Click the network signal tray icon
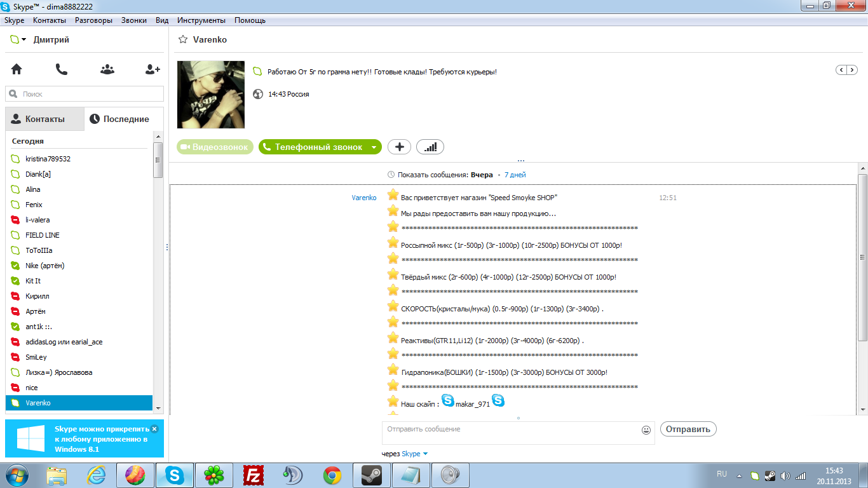Screen dimensions: 868x488 [x=801, y=475]
